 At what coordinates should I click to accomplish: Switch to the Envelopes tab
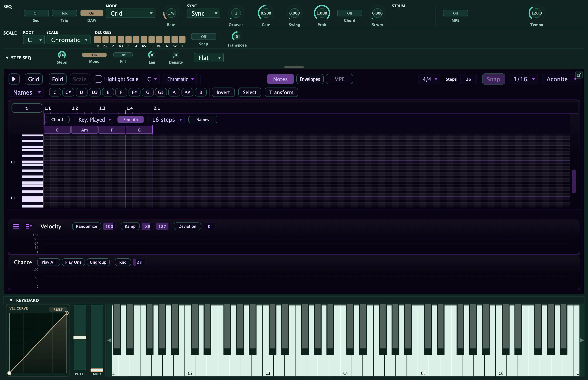pyautogui.click(x=310, y=79)
